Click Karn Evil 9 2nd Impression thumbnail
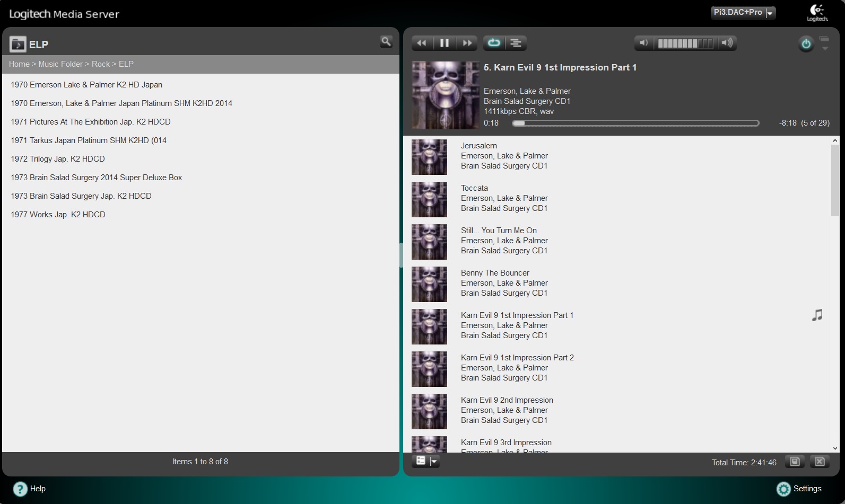Image resolution: width=845 pixels, height=504 pixels. [x=430, y=411]
